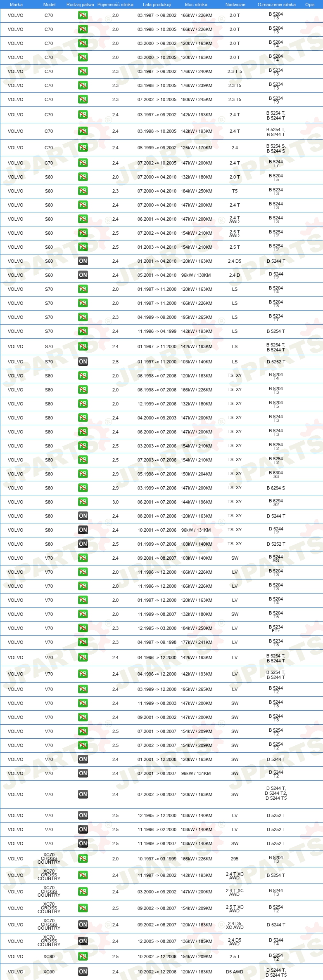Click the Nadwozie column header
The image size is (323, 980).
[235, 5]
